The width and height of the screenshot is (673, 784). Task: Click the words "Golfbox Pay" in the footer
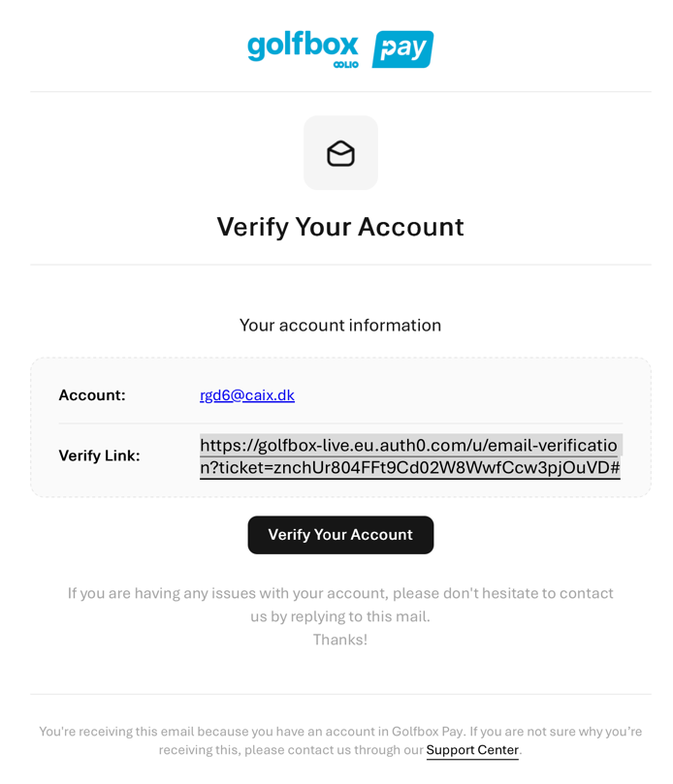click(426, 732)
